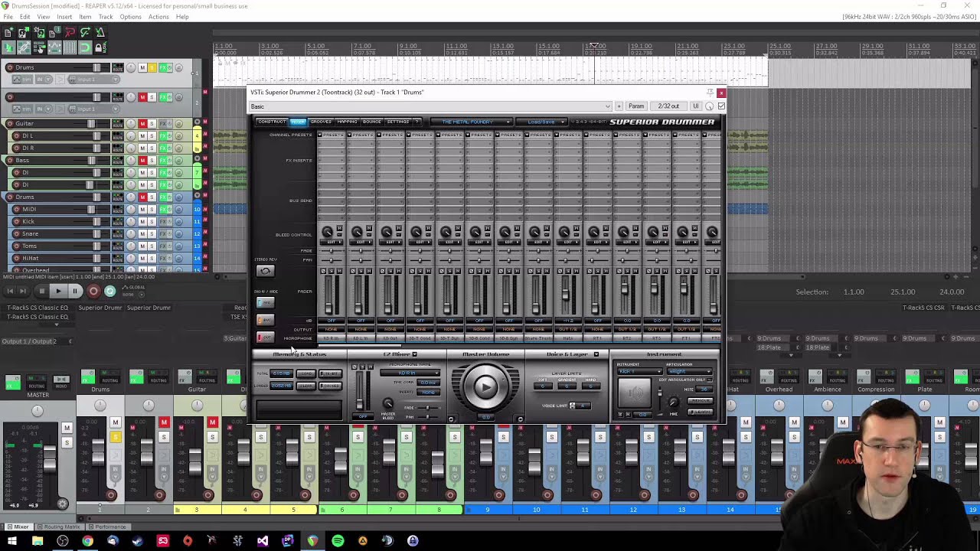Open the Spotify taskbar icon

338,541
